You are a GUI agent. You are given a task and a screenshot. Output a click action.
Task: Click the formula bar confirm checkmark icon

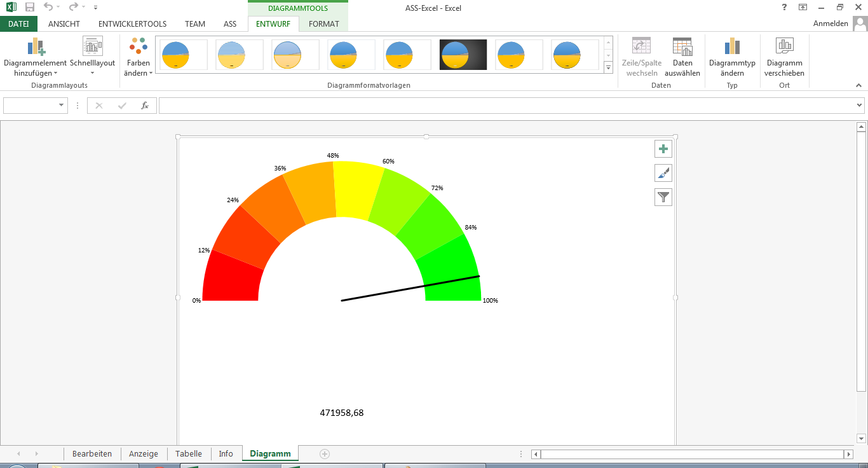click(122, 106)
